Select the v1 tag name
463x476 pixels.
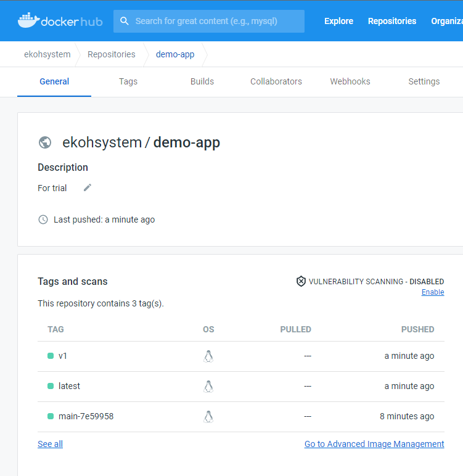click(x=62, y=356)
